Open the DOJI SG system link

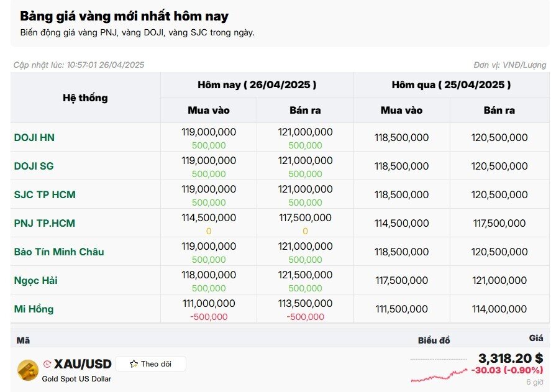pyautogui.click(x=34, y=166)
